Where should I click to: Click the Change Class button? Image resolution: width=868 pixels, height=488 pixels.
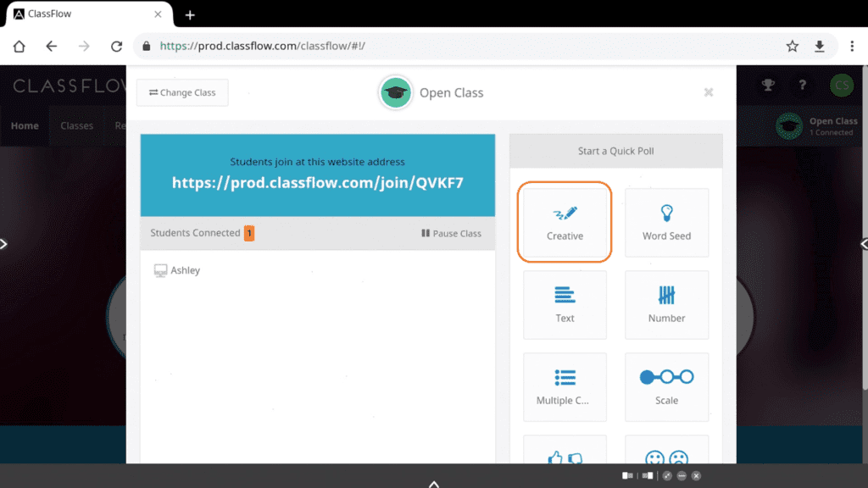pos(182,93)
